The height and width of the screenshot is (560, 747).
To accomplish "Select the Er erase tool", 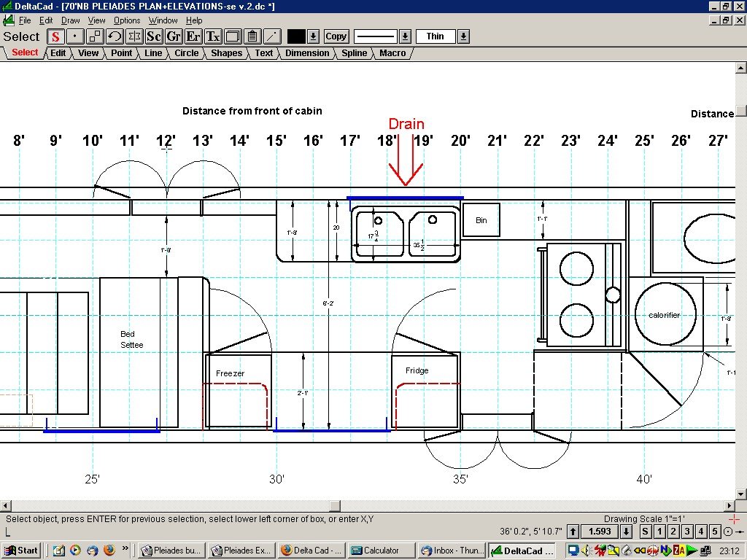I will pyautogui.click(x=193, y=36).
